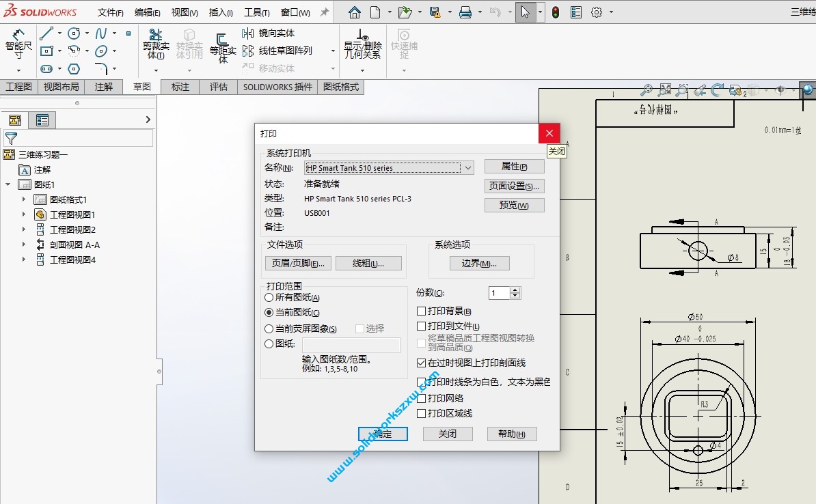Viewport: 816px width, 504px height.
Task: Click the 转换实引用 convert entities icon
Action: click(x=190, y=45)
